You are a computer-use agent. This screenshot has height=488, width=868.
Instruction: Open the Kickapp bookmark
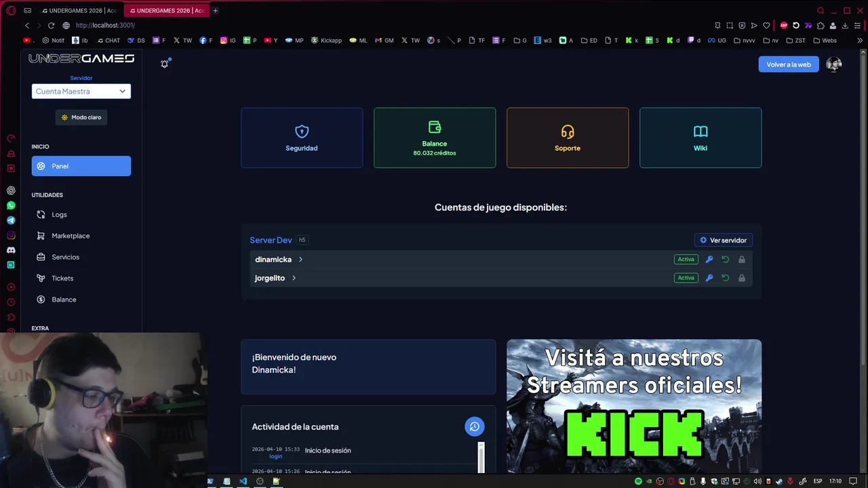[x=326, y=41]
